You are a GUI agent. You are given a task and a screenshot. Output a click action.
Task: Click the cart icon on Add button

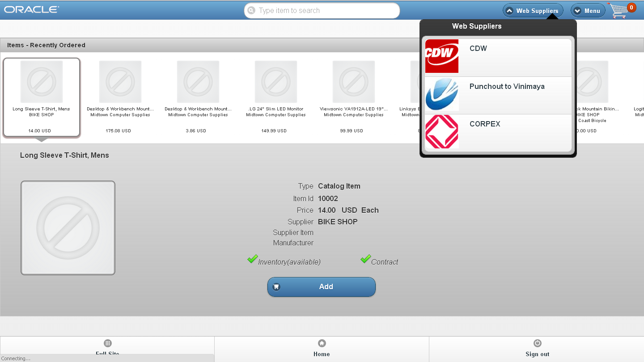[276, 287]
